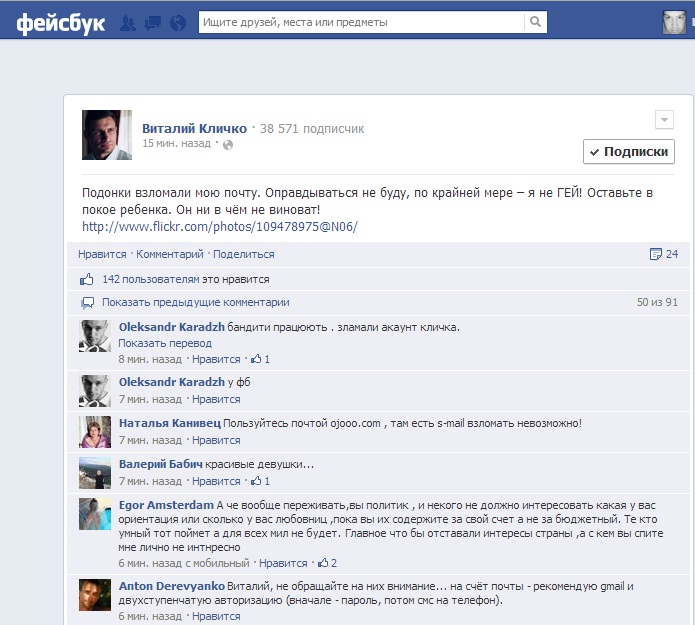Screen dimensions: 695x625
Task: Open Egor Amsterdam avatar
Action: click(95, 514)
